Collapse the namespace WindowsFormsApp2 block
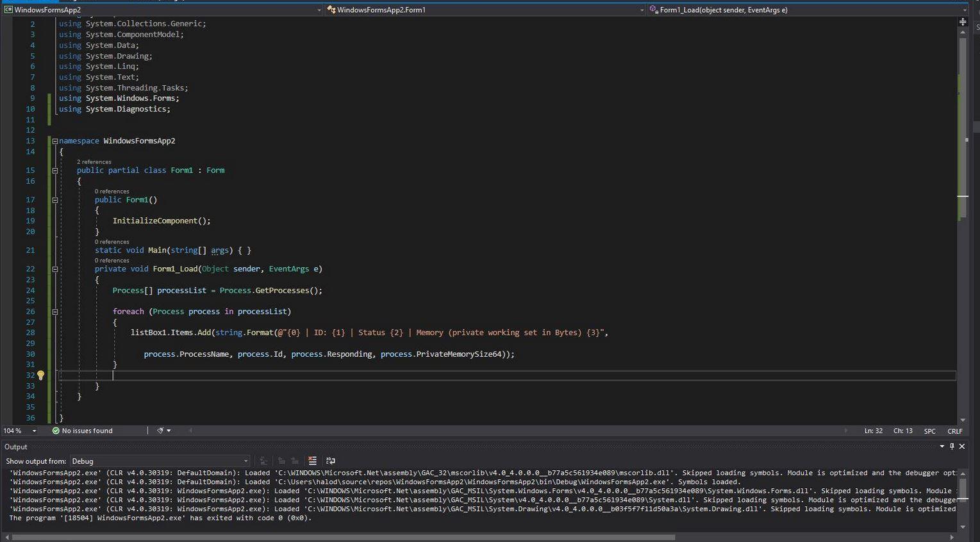 pyautogui.click(x=55, y=141)
